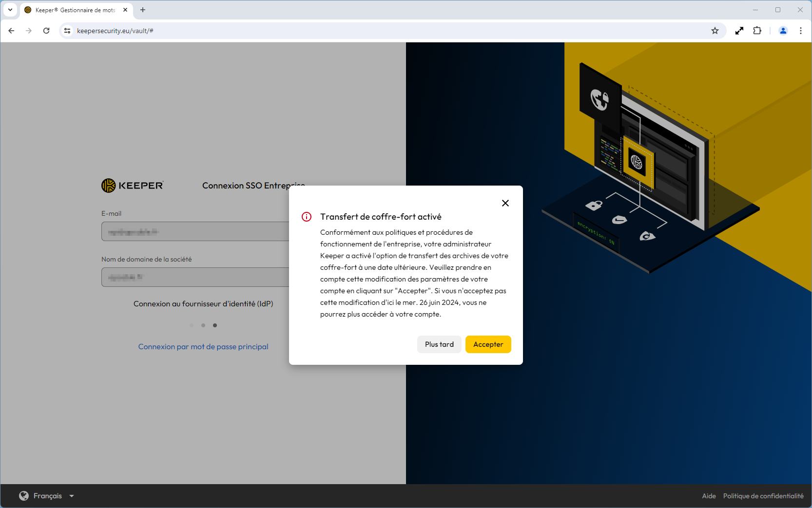Click the browser back arrow
This screenshot has width=812, height=508.
[11, 31]
